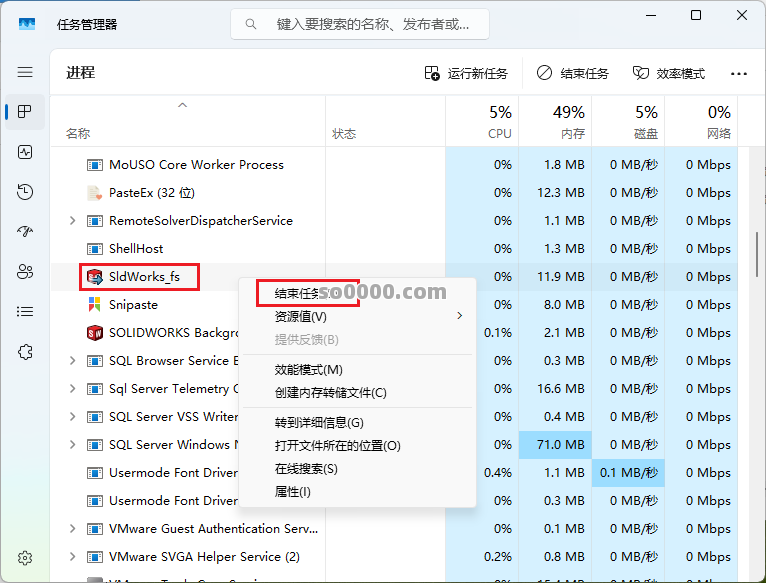Sort by the 磁盘 column header
This screenshot has width=766, height=583.
coord(629,122)
